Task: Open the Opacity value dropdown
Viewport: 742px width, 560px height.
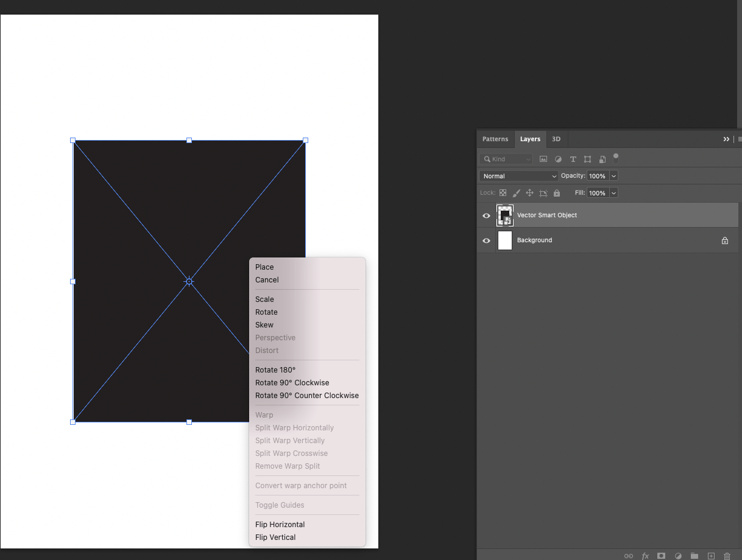Action: (x=613, y=176)
